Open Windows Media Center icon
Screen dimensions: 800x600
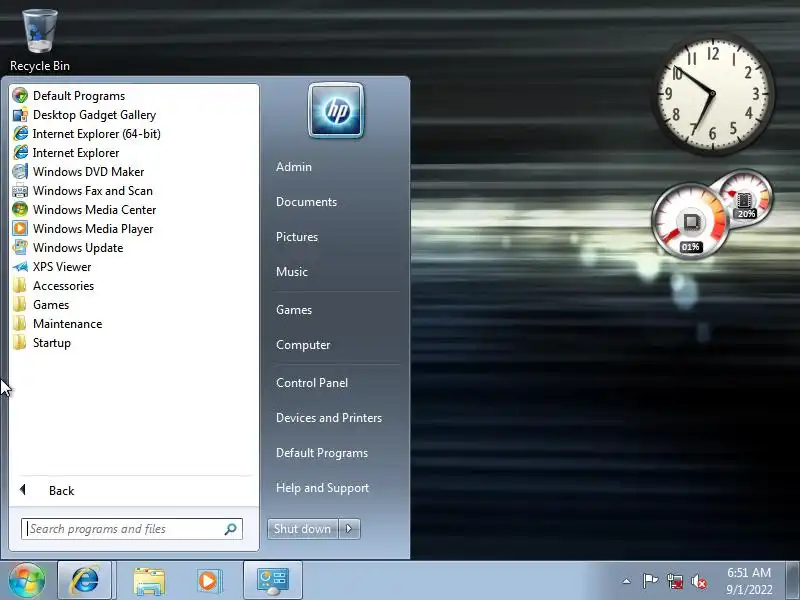pyautogui.click(x=20, y=210)
